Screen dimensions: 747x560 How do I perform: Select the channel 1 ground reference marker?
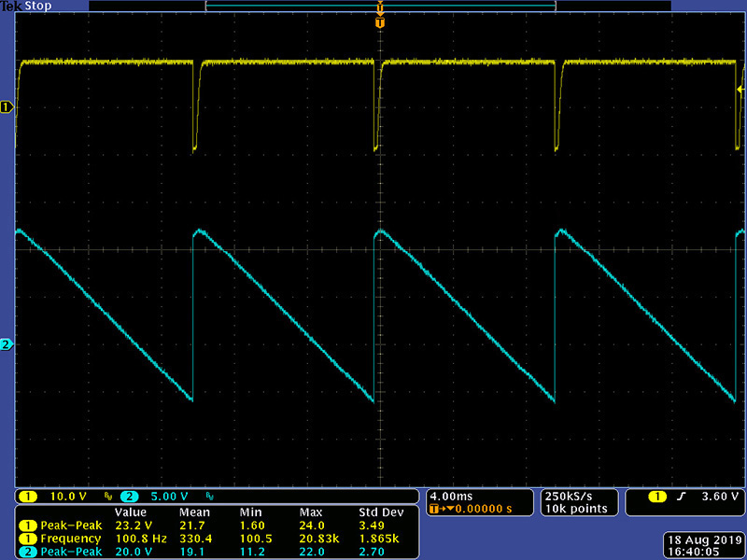tap(6, 107)
